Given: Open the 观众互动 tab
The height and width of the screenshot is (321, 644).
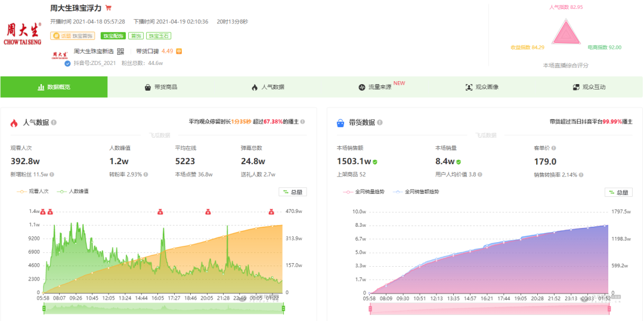Looking at the screenshot, I should pos(589,87).
